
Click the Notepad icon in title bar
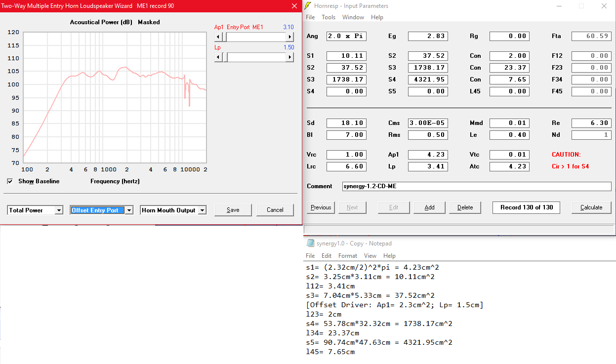310,243
